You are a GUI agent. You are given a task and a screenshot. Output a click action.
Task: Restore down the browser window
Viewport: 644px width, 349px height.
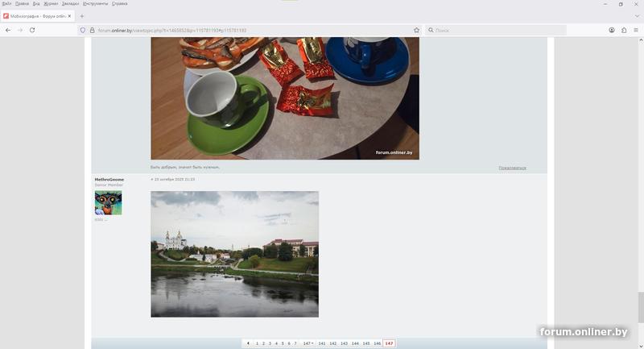coord(621,4)
